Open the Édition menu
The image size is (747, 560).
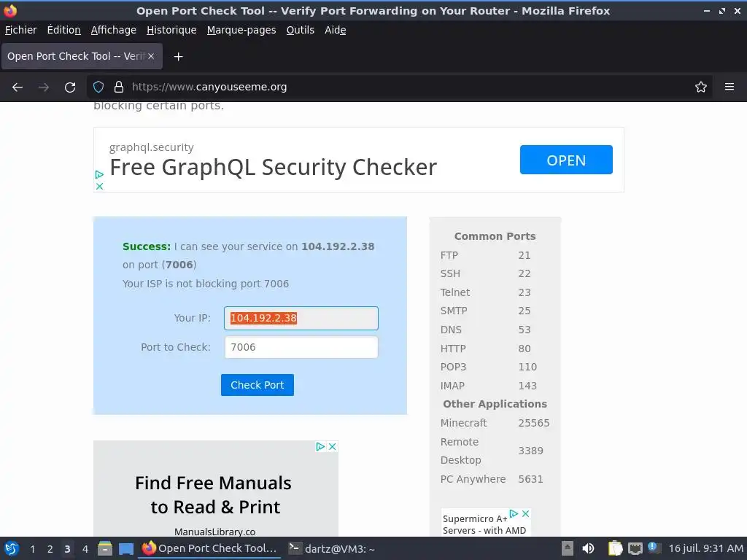click(x=64, y=30)
